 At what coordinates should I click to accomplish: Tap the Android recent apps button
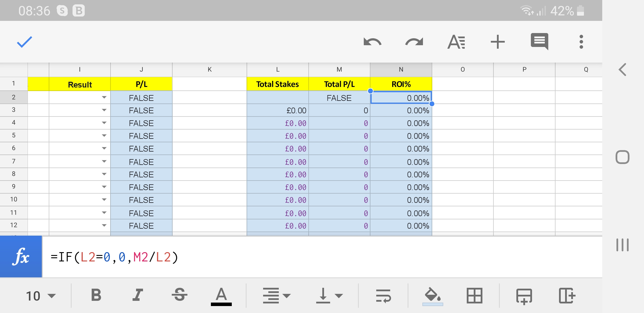pyautogui.click(x=623, y=245)
